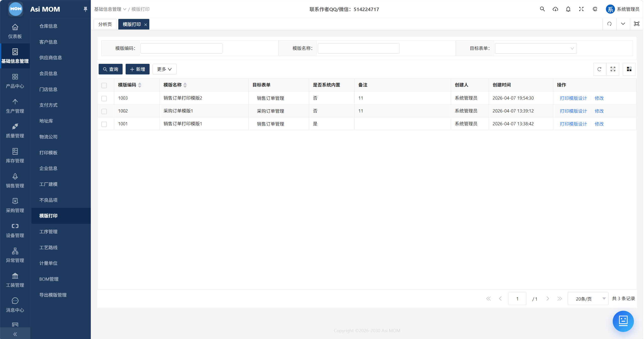Click the cloud download icon in header
This screenshot has width=644, height=339.
coord(555,9)
